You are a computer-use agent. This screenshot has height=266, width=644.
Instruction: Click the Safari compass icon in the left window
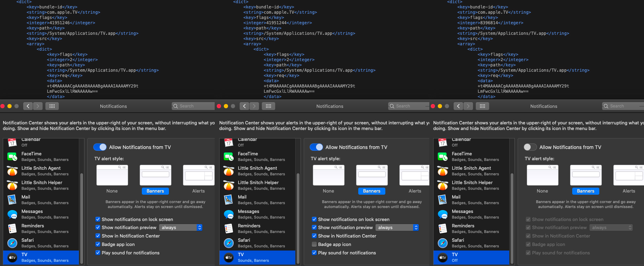[12, 243]
